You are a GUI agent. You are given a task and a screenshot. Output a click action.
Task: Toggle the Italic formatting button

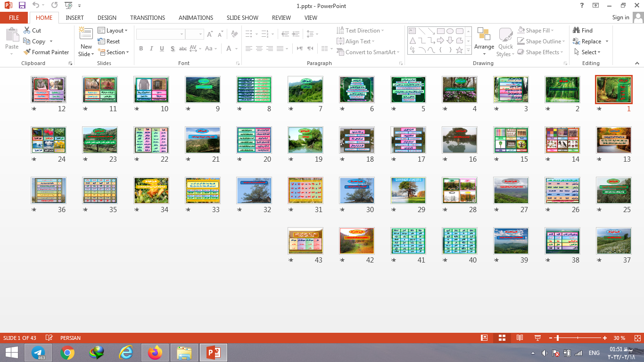(151, 49)
